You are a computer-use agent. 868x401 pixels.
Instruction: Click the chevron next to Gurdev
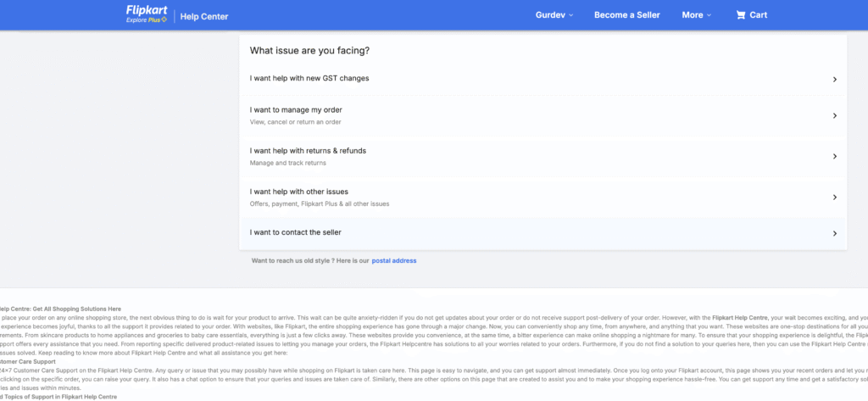(x=570, y=15)
